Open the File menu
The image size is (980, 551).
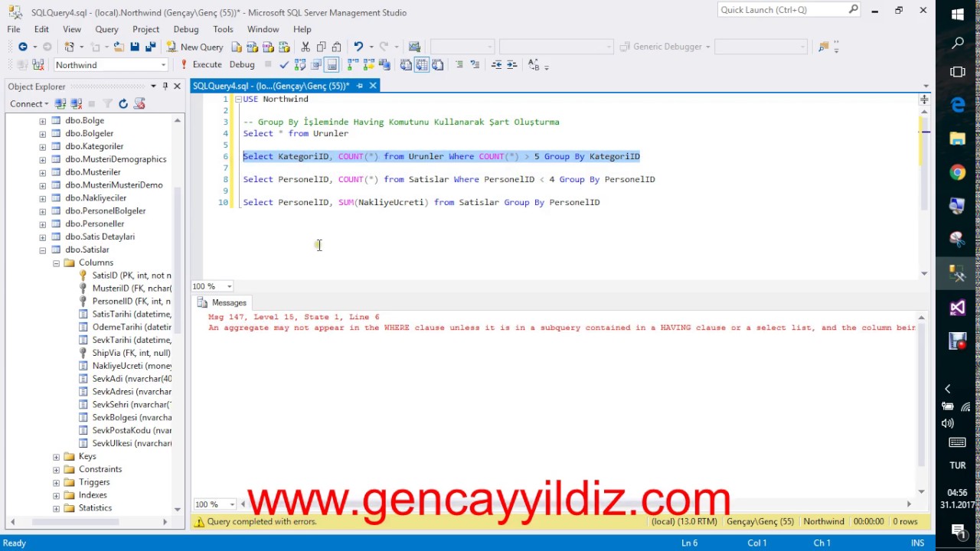[14, 29]
